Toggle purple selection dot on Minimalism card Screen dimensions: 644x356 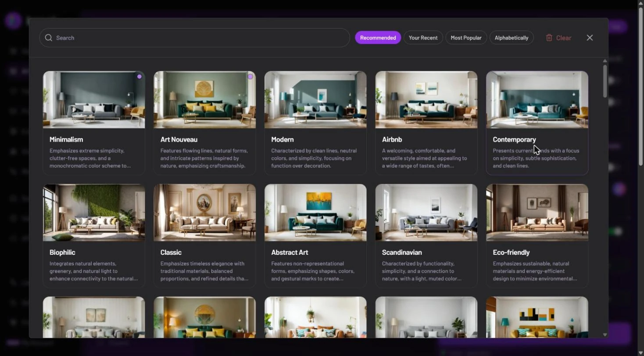140,76
